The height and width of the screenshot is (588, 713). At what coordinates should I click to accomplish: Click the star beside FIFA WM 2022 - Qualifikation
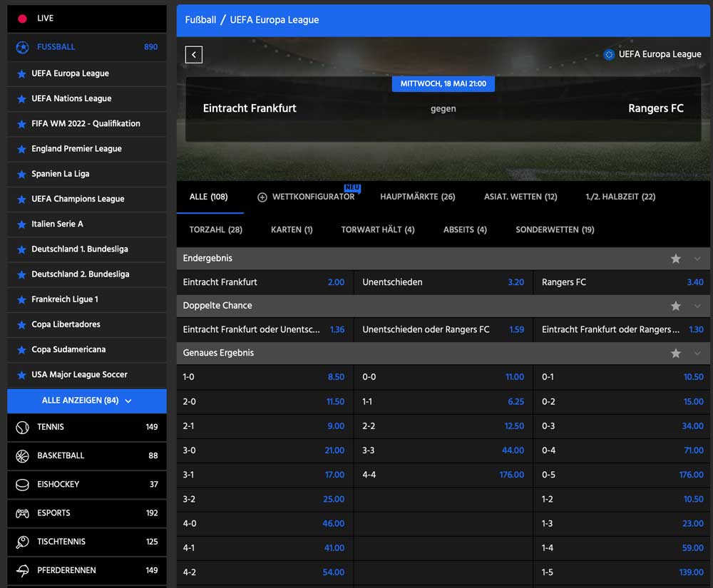tap(21, 123)
